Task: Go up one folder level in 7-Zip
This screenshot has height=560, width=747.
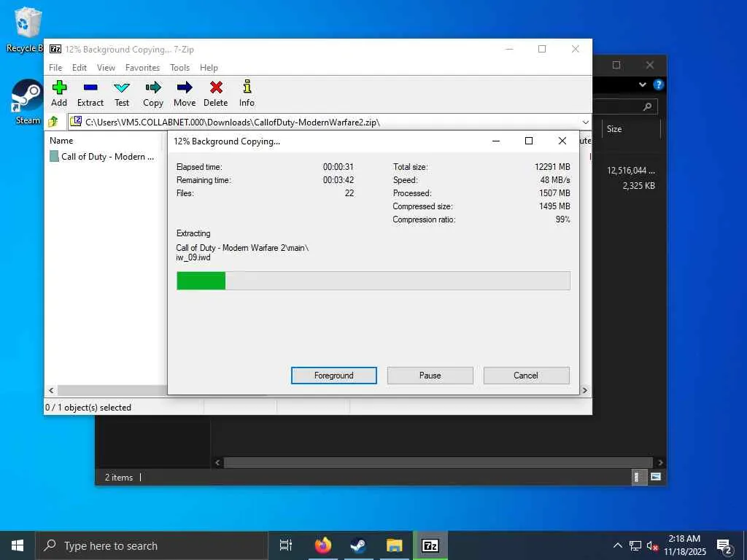Action: pyautogui.click(x=53, y=122)
